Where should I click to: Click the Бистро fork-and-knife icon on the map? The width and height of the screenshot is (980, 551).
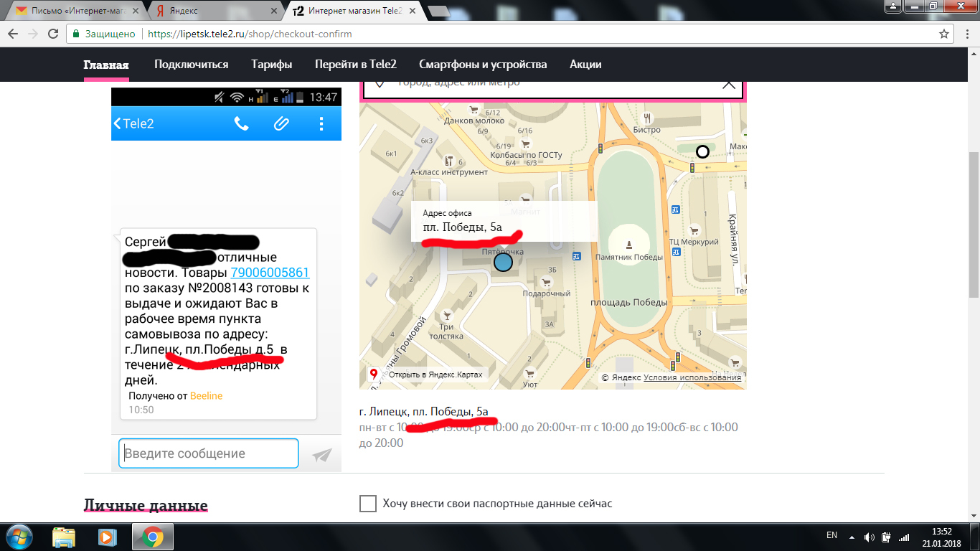[646, 117]
